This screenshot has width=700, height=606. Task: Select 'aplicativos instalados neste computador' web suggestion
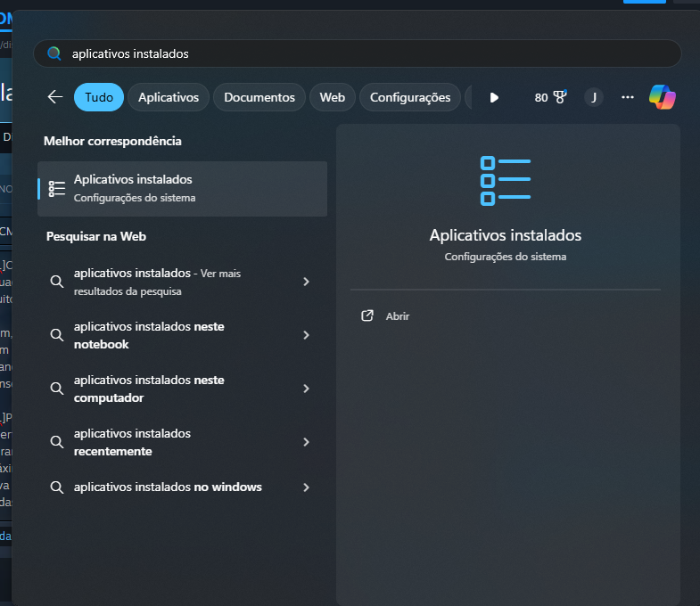point(180,389)
